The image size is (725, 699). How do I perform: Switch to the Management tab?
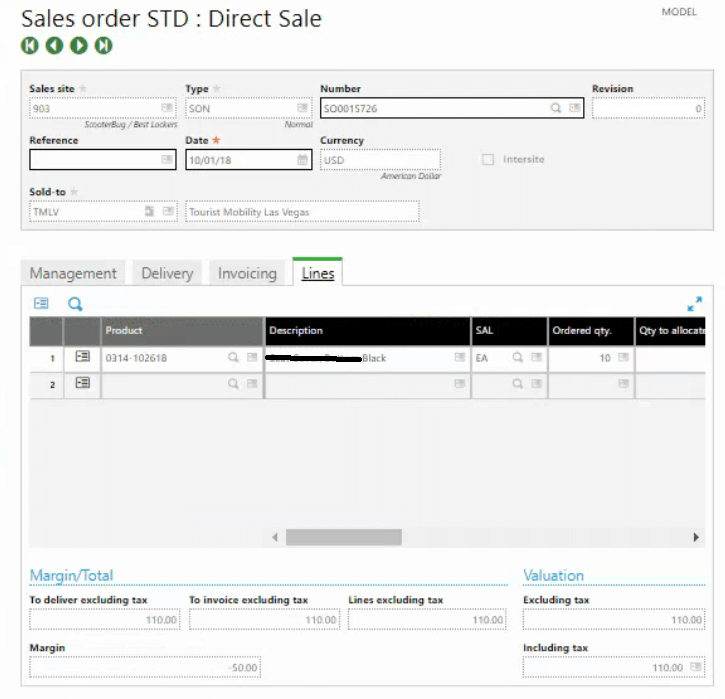pyautogui.click(x=73, y=273)
